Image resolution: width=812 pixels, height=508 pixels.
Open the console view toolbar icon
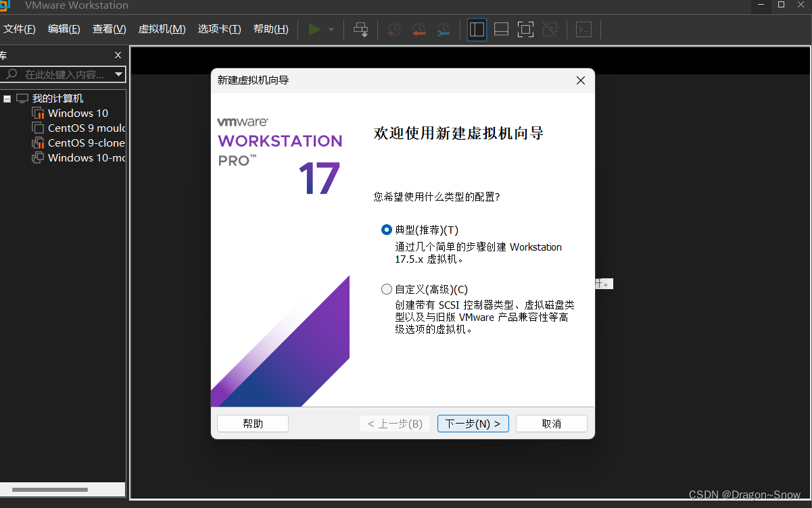[x=583, y=29]
